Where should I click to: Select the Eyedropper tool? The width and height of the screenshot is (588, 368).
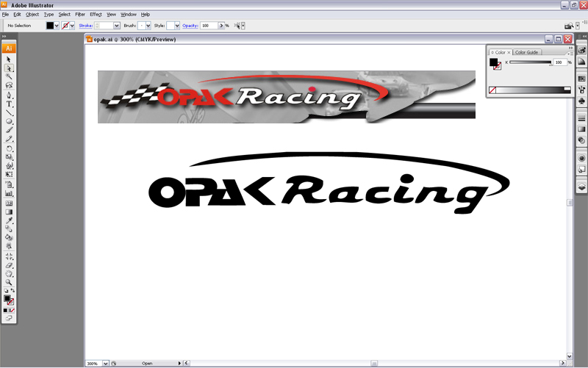click(x=9, y=220)
